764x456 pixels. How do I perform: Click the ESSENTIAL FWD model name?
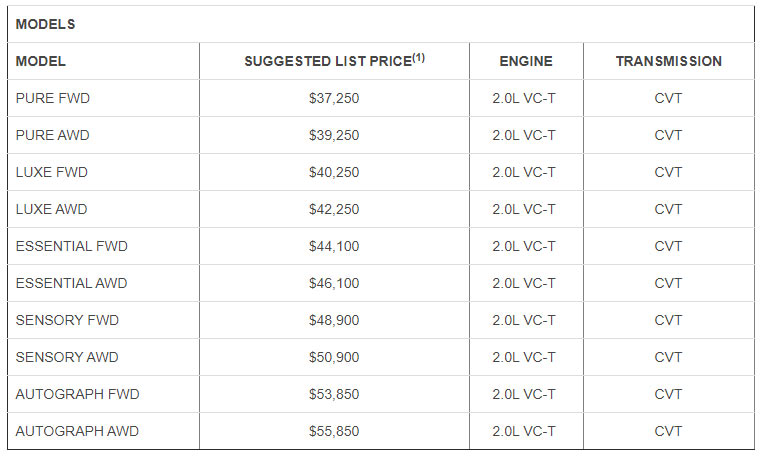point(72,246)
